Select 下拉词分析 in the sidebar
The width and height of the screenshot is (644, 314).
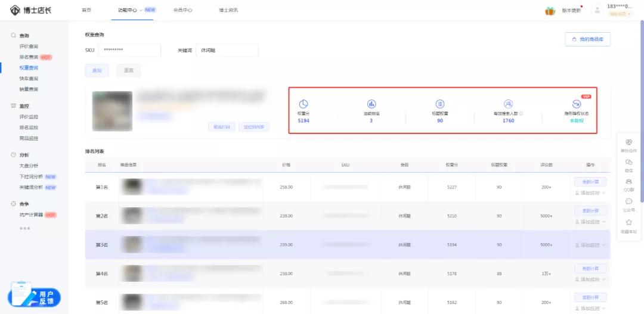click(31, 176)
